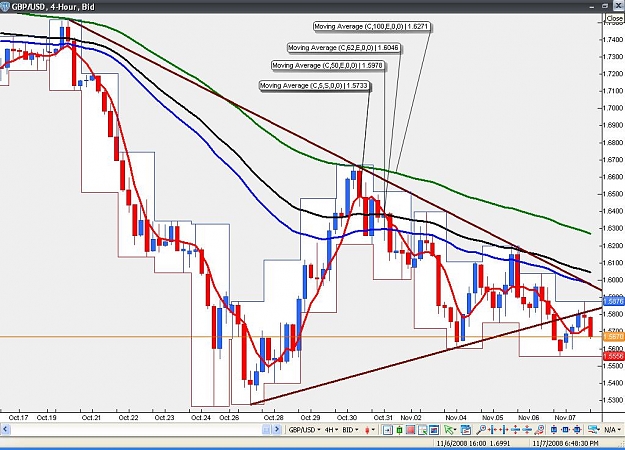Click the calendar-style properties icon

[466, 430]
